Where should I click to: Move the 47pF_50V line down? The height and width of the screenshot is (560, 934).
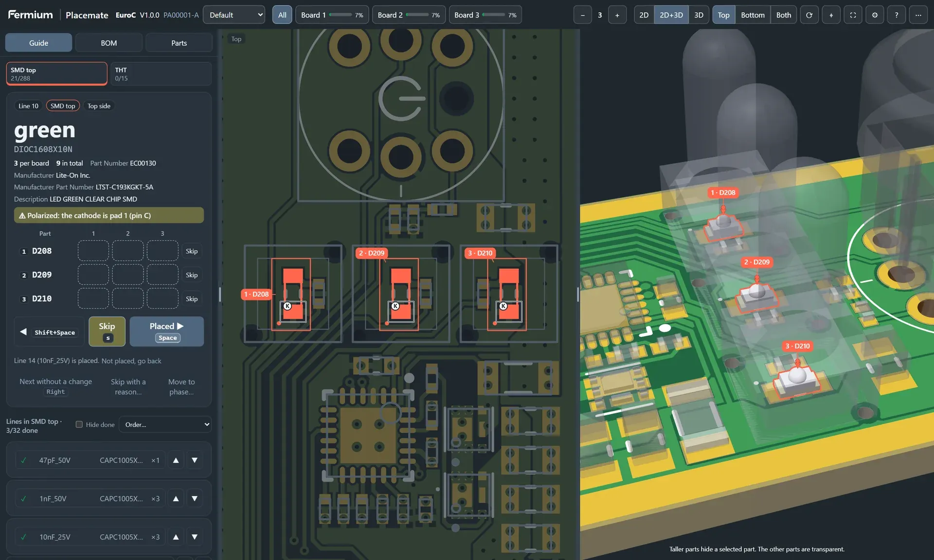pyautogui.click(x=195, y=460)
